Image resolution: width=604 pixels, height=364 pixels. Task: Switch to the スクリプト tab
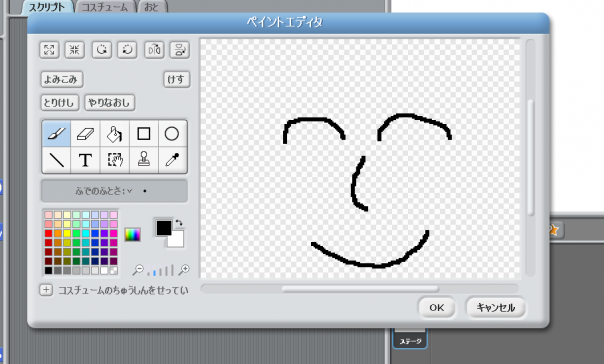[47, 7]
